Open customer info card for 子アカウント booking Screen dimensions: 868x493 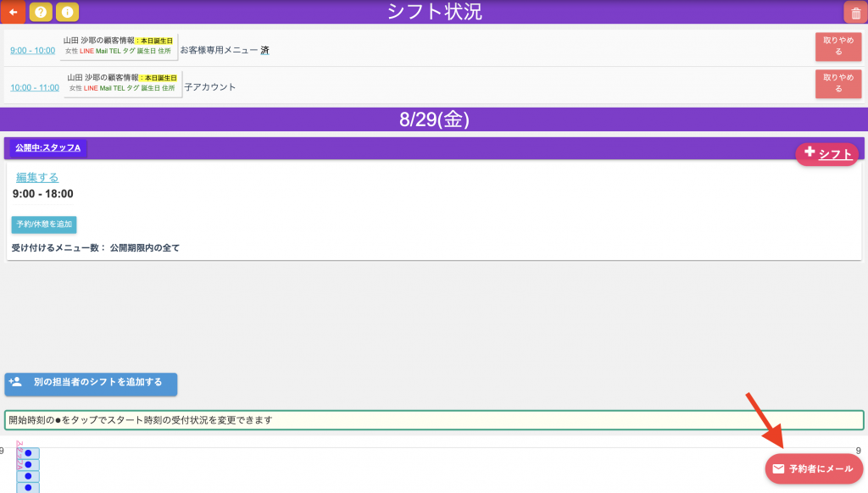[x=122, y=83]
